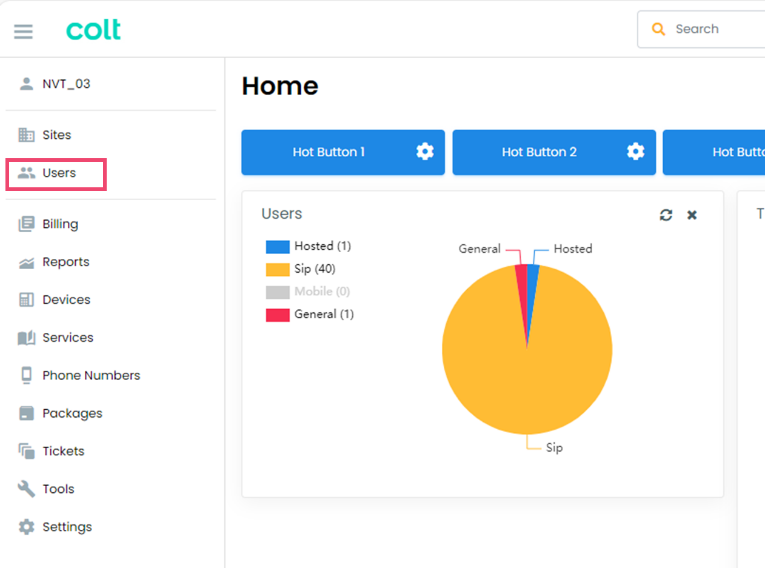The image size is (765, 568).
Task: Toggle the Hosted (1) legend swatch
Action: [x=278, y=246]
